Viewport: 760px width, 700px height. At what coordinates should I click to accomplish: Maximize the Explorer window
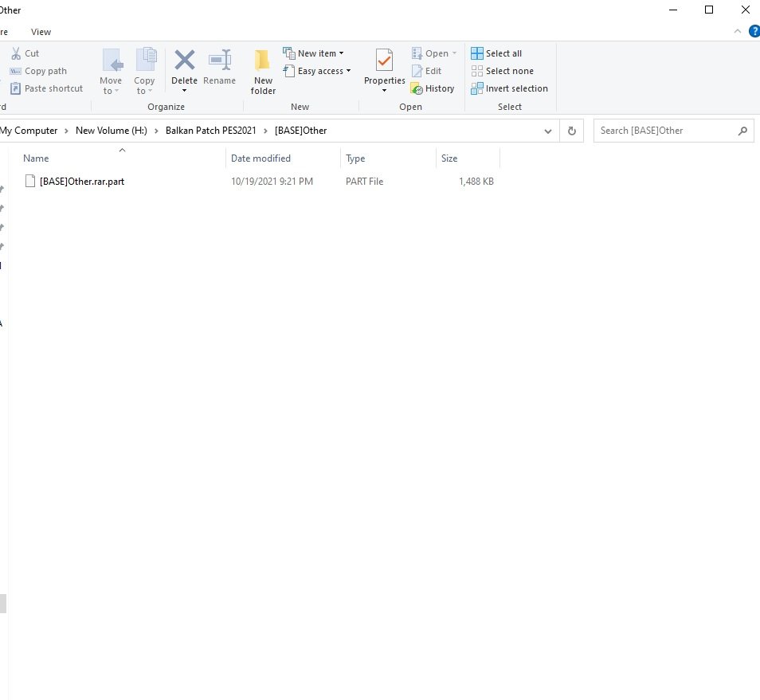coord(709,10)
